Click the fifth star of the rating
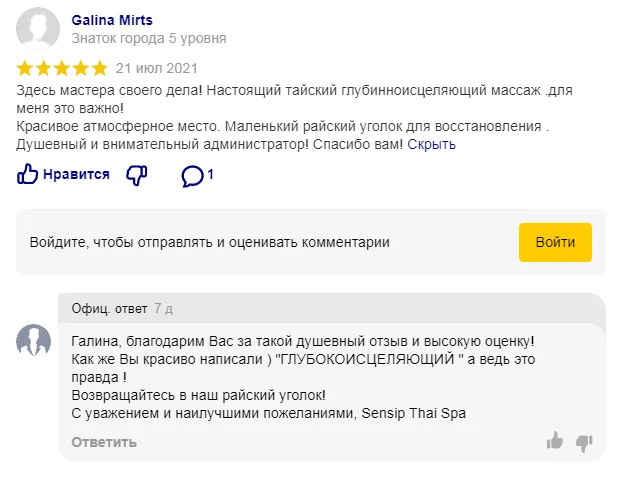The image size is (628, 489). [x=98, y=69]
